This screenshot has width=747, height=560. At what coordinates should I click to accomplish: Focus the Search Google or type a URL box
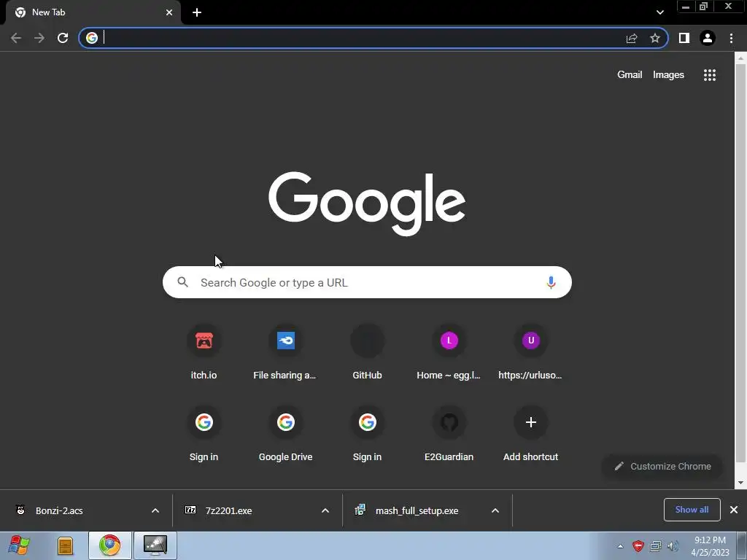click(x=367, y=282)
